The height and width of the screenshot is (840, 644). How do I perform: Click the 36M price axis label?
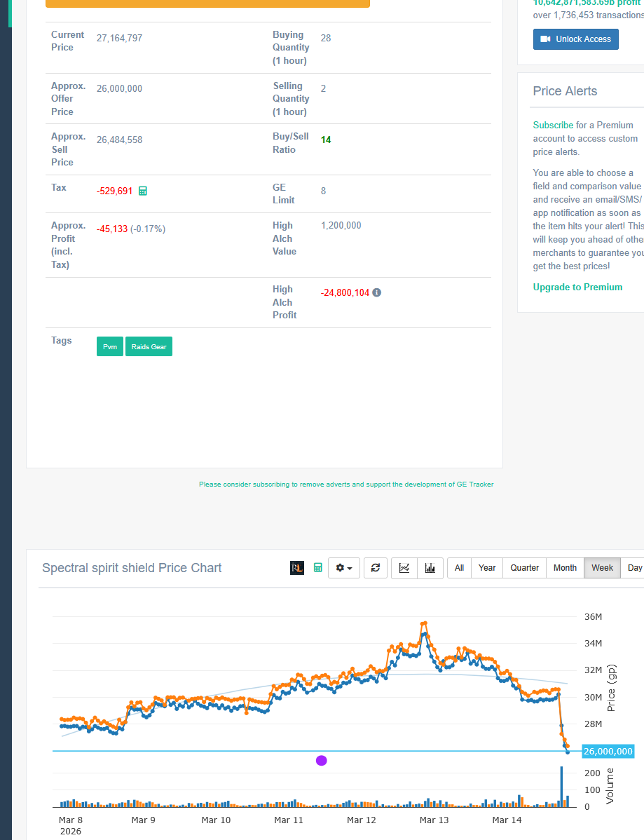pyautogui.click(x=593, y=616)
